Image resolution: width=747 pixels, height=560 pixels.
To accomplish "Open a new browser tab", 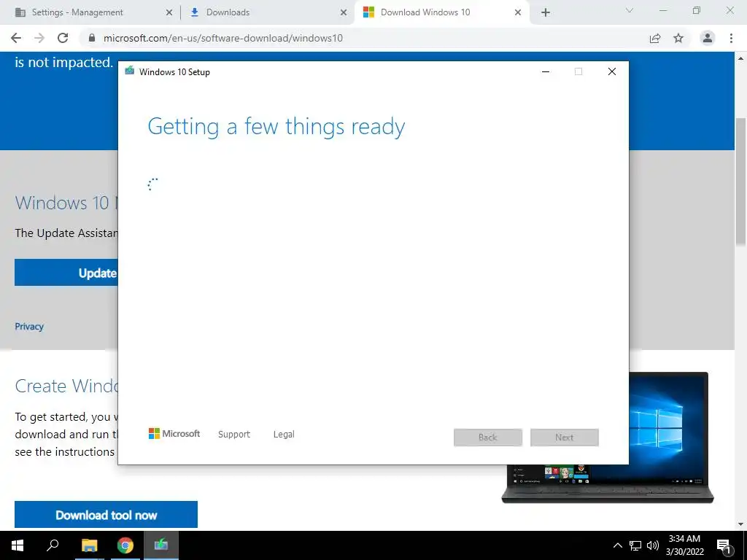I will pos(546,12).
